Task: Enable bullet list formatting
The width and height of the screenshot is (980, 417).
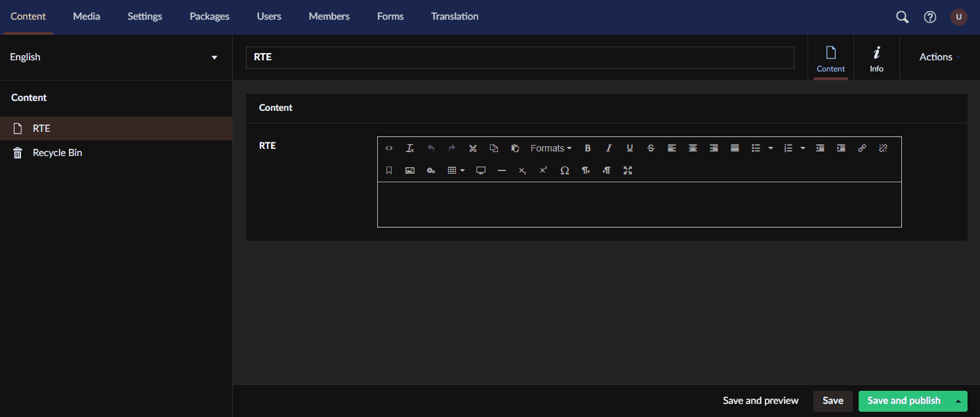Action: tap(756, 148)
